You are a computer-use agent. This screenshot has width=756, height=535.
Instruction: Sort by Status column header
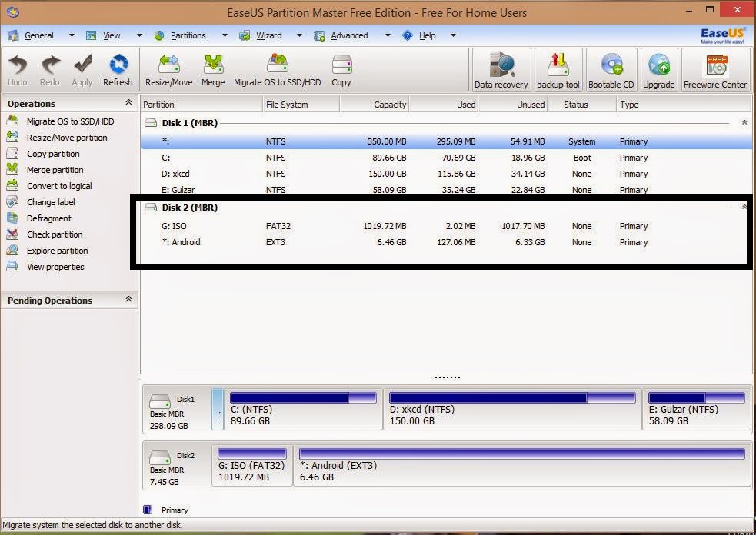tap(582, 105)
